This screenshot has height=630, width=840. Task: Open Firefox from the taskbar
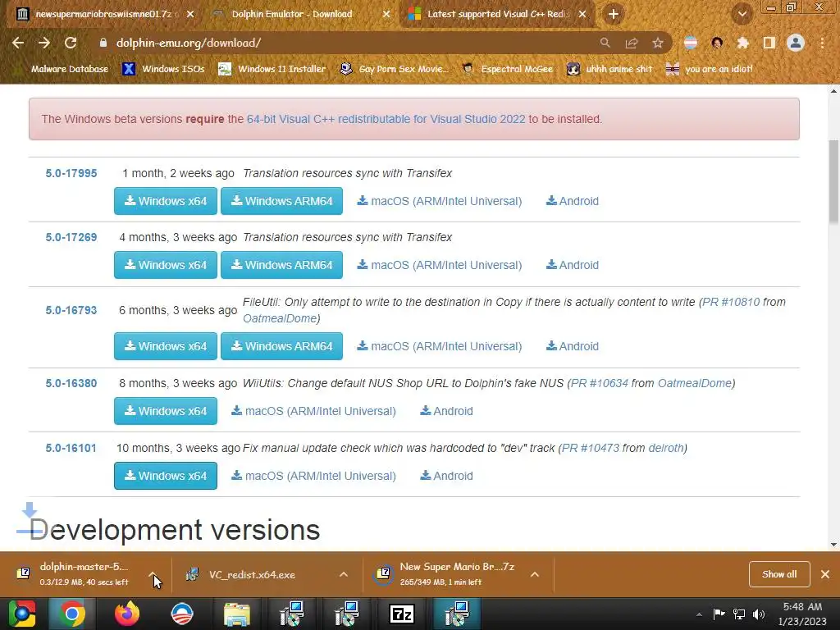127,614
